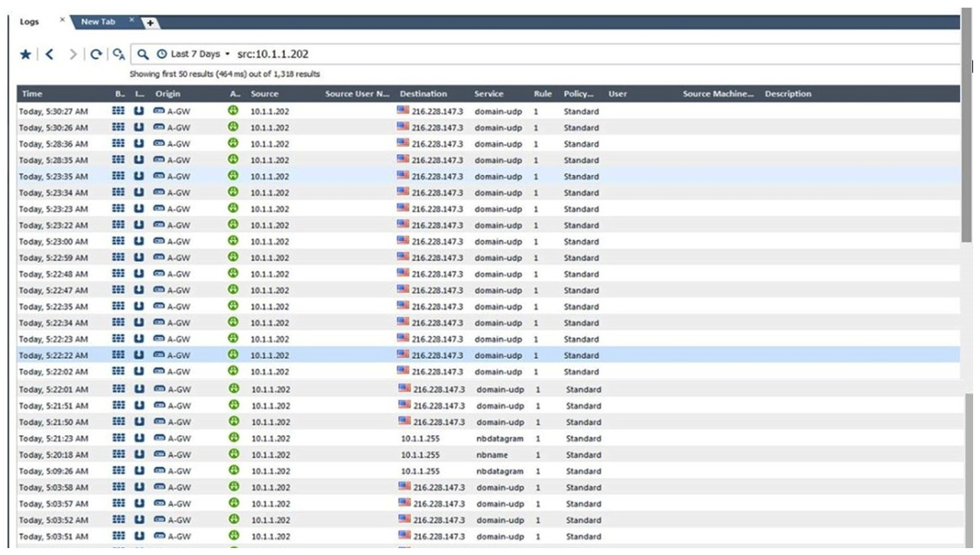Click the favorites star icon
Image resolution: width=980 pixels, height=555 pixels.
click(x=25, y=54)
